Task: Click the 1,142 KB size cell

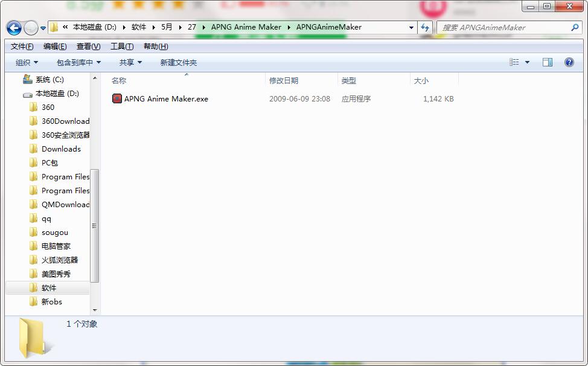Action: pyautogui.click(x=438, y=99)
